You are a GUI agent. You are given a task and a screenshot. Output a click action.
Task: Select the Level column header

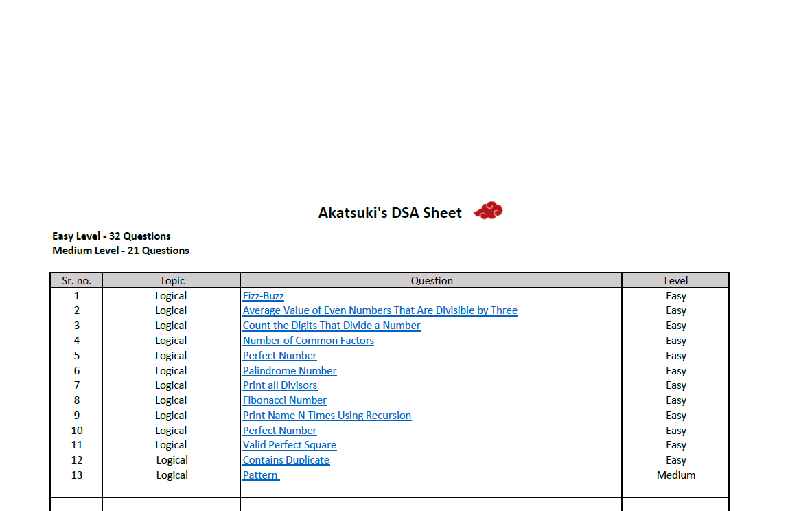(x=675, y=280)
